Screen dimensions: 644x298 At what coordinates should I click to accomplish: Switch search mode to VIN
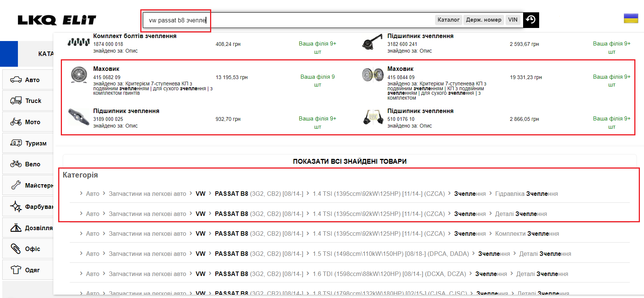tap(513, 20)
